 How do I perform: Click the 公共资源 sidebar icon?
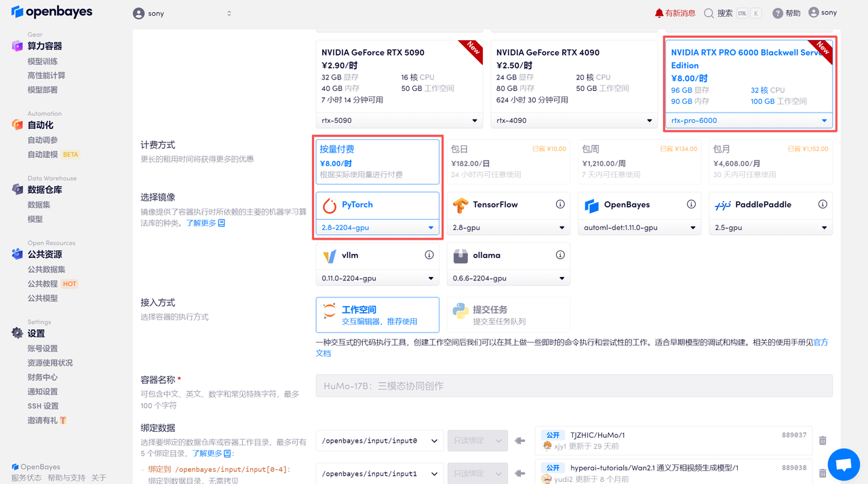(18, 254)
